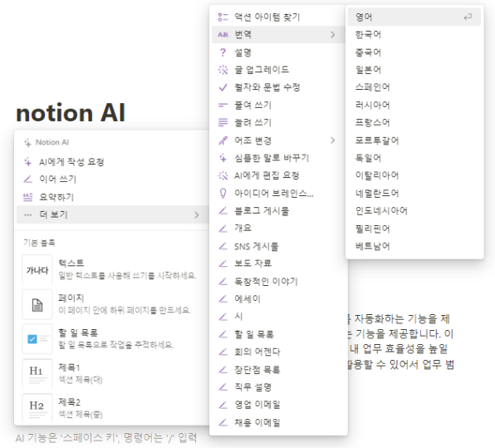Click the 가나다 text block icon
The image size is (495, 448).
(x=37, y=270)
